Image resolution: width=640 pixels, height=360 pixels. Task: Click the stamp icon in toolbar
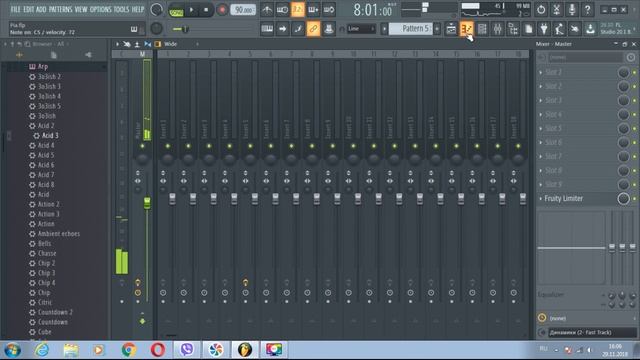coord(329,29)
